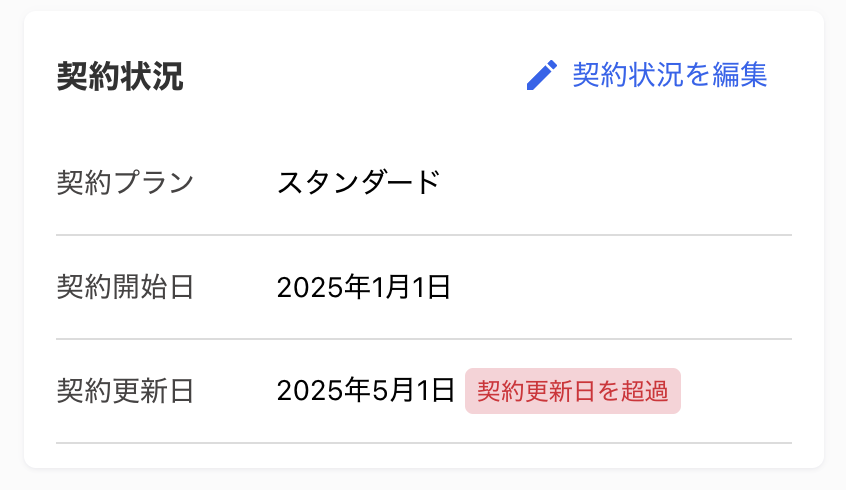
Task: Click the pencil edit icon
Action: point(542,75)
